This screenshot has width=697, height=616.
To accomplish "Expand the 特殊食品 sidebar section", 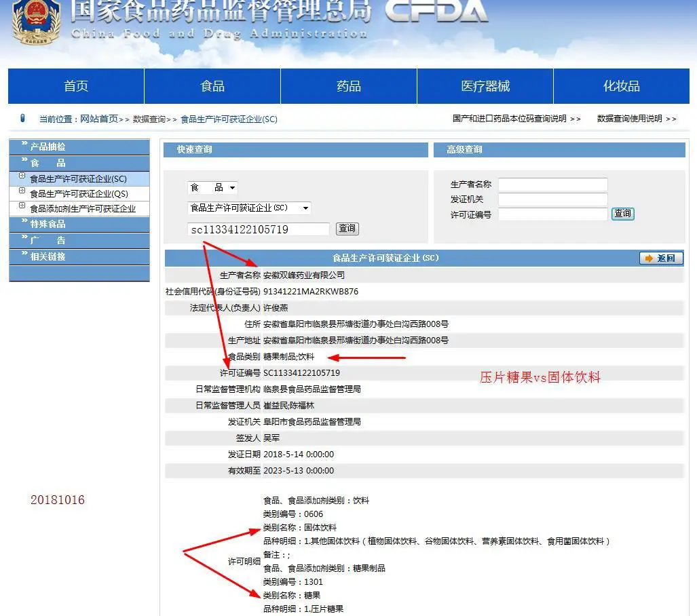I will [x=79, y=224].
